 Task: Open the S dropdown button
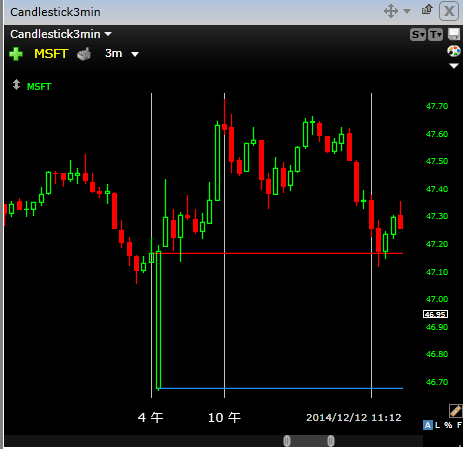(418, 34)
